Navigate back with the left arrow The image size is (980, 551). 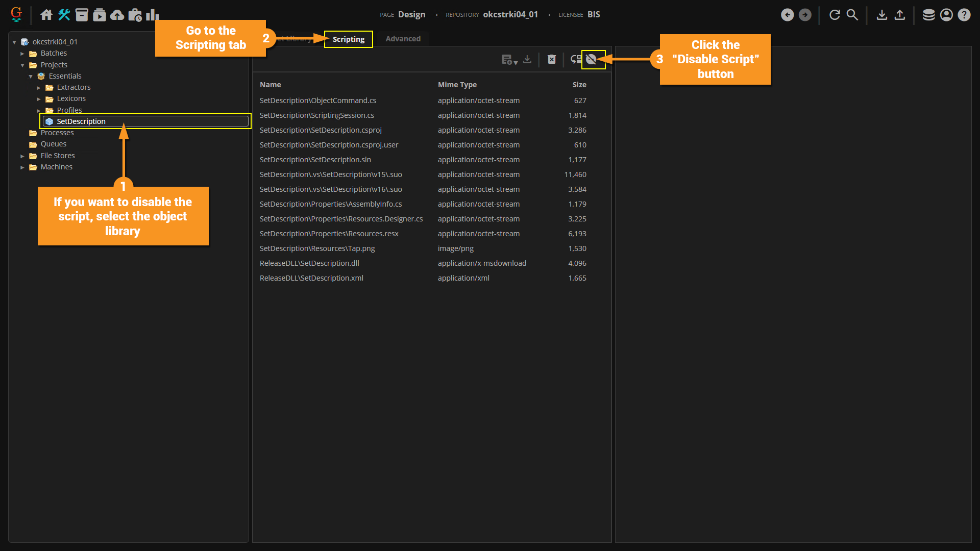point(788,15)
